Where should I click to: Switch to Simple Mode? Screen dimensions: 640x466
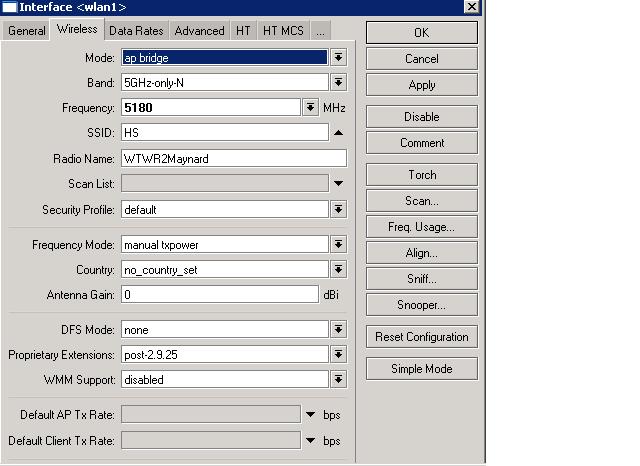tap(422, 369)
